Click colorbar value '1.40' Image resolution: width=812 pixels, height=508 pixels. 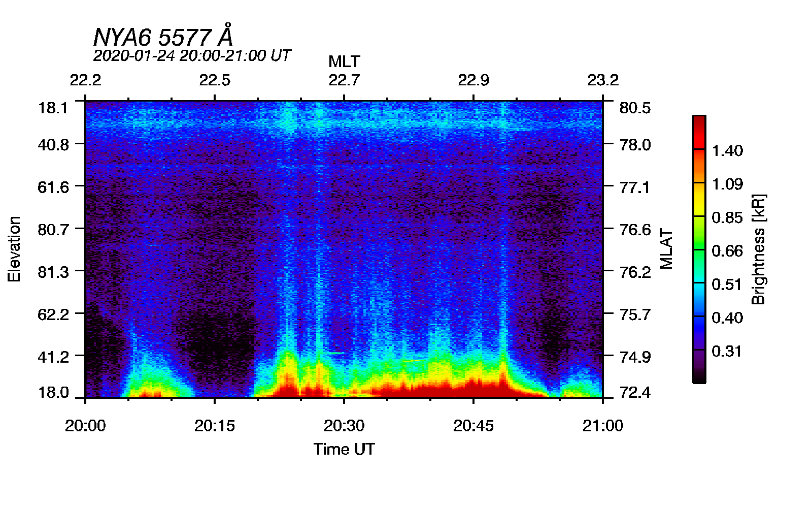coord(727,150)
